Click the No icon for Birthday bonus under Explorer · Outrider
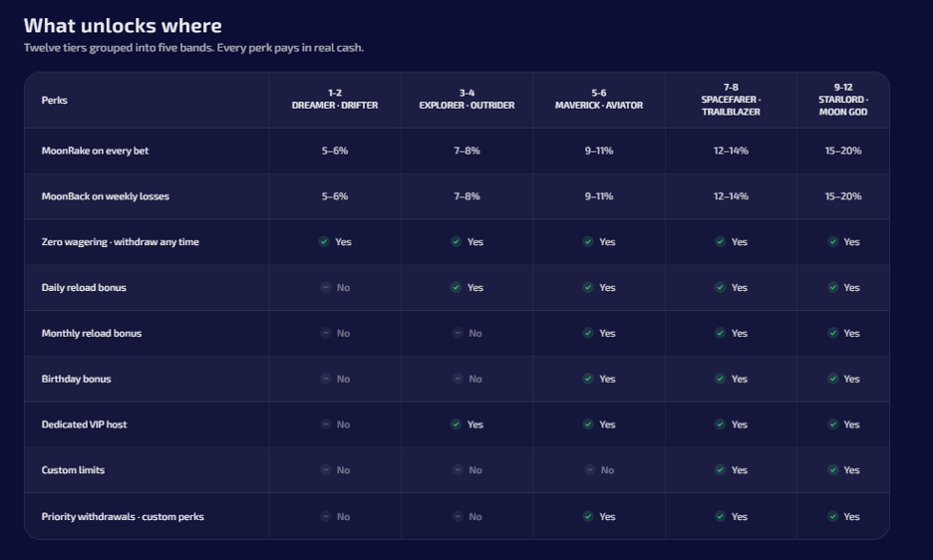Image resolution: width=933 pixels, height=560 pixels. coord(458,379)
